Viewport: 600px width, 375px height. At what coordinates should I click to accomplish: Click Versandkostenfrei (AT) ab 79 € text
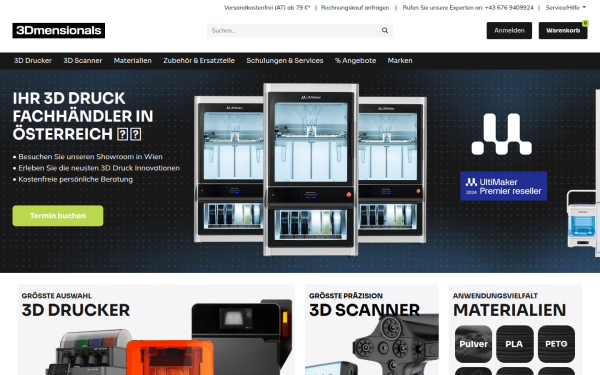click(x=267, y=8)
